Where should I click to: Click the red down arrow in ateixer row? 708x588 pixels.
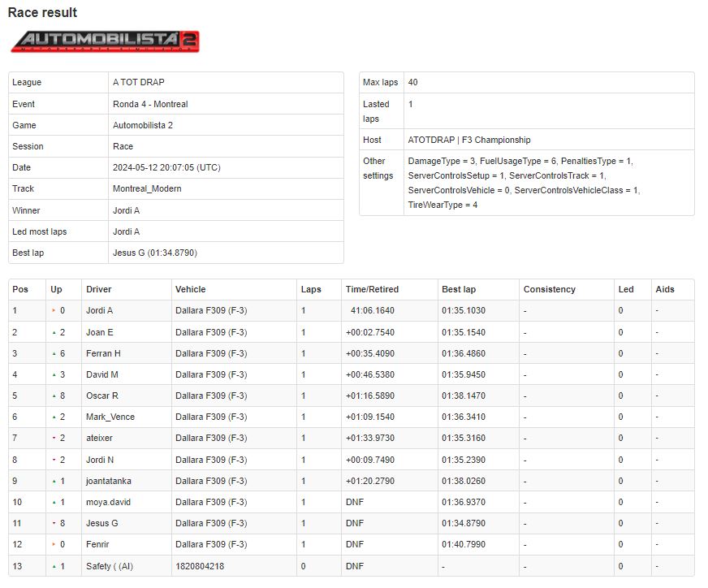(54, 438)
